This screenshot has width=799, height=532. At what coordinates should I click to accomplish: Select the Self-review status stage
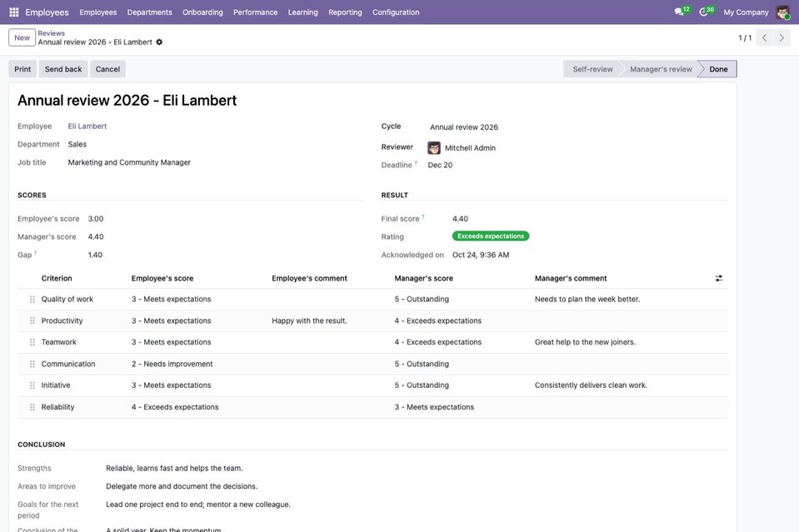(592, 69)
